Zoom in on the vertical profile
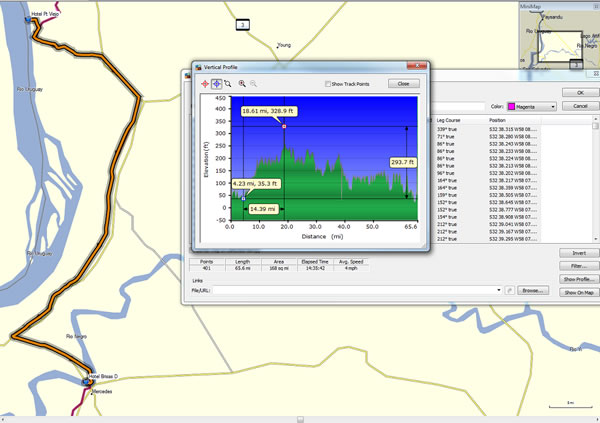Screen dimensions: 600x423 coord(242,83)
